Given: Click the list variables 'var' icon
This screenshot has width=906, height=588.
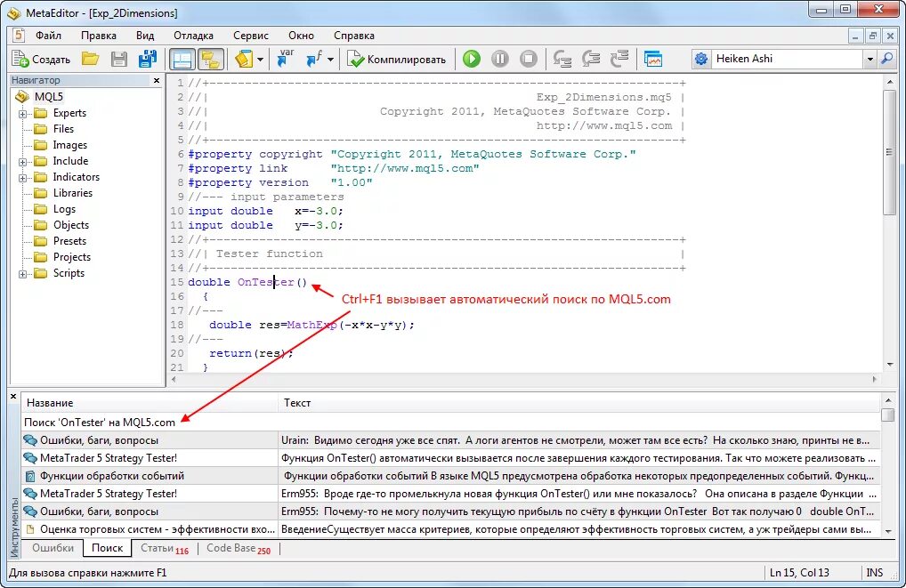Looking at the screenshot, I should [285, 59].
